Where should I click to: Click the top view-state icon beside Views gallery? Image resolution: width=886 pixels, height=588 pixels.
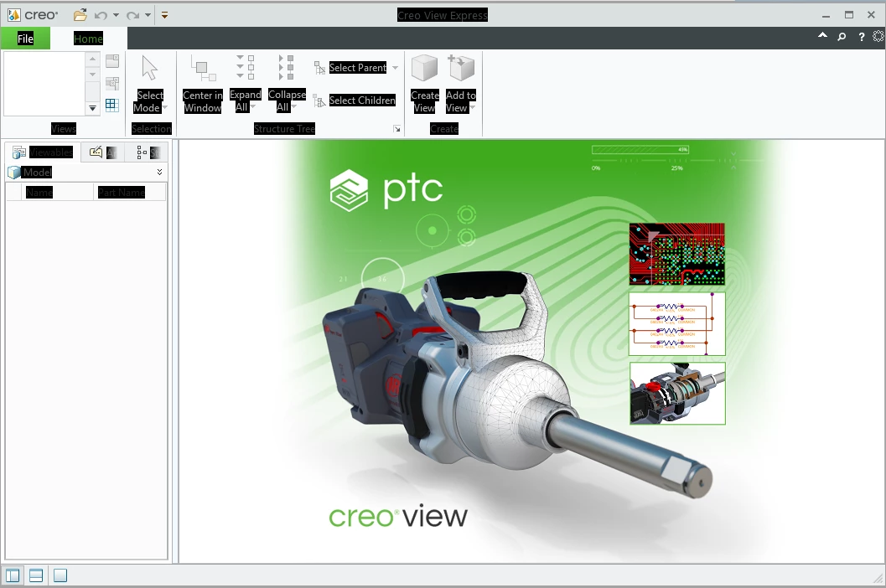pyautogui.click(x=112, y=61)
